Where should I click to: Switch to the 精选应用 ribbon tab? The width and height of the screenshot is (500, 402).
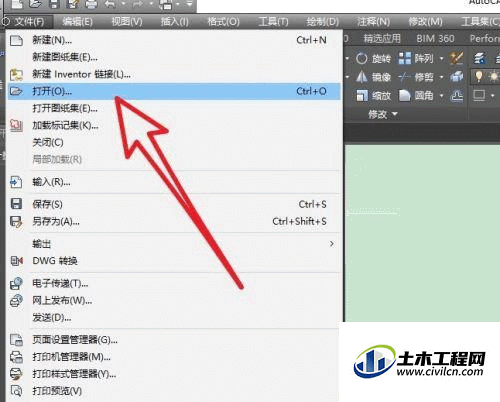point(382,39)
